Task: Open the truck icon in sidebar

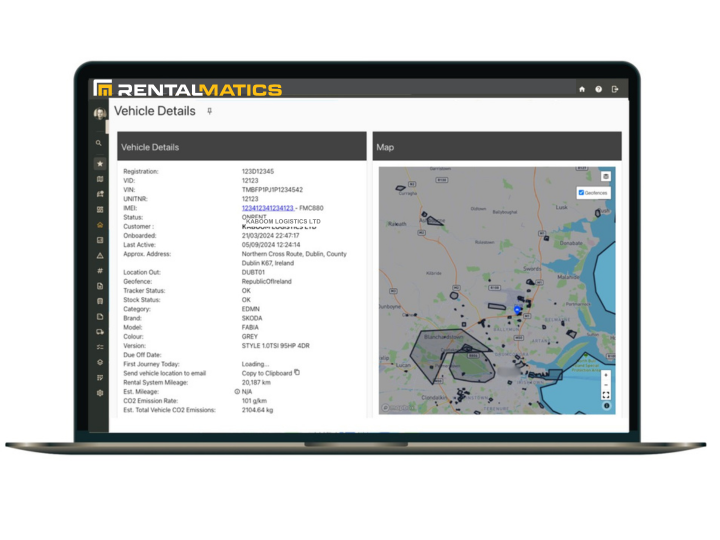Action: pyautogui.click(x=100, y=331)
